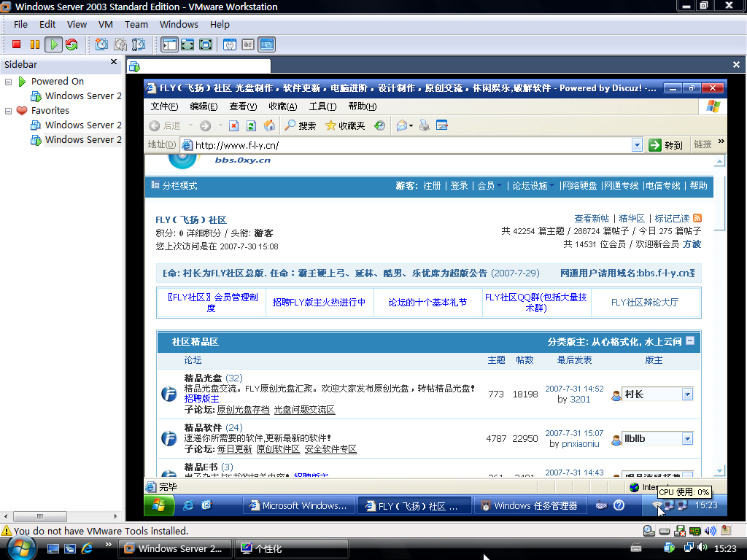Open 论坛的十个基本礼节 link
747x560 pixels.
coord(427,303)
